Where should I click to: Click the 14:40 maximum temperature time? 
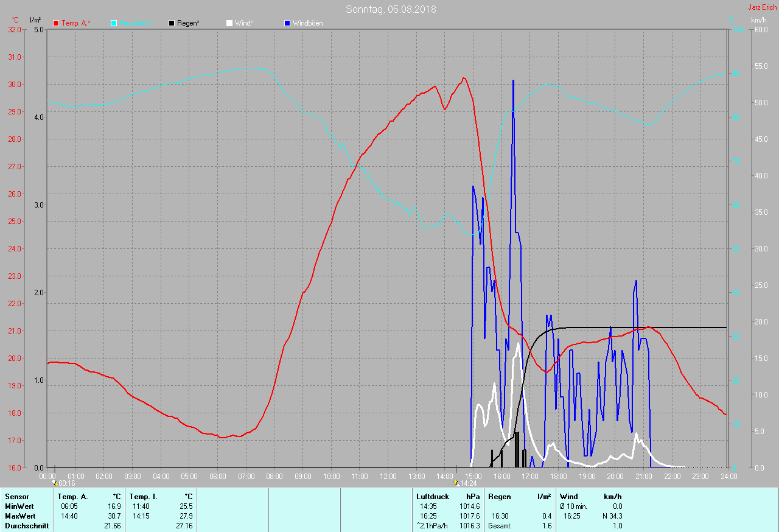[69, 516]
